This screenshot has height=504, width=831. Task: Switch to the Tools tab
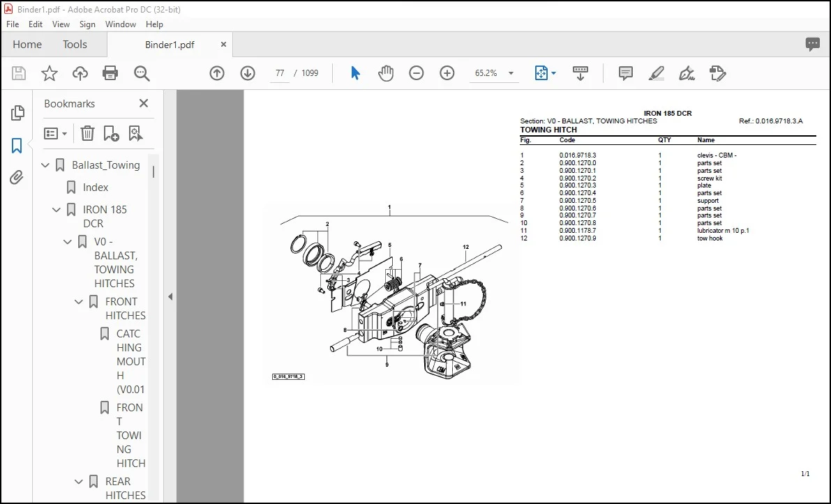tap(75, 45)
